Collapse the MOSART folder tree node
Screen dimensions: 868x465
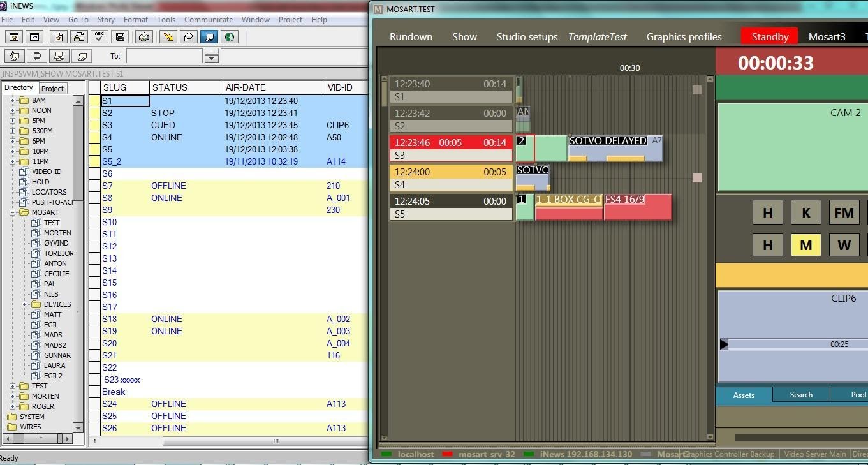(12, 212)
